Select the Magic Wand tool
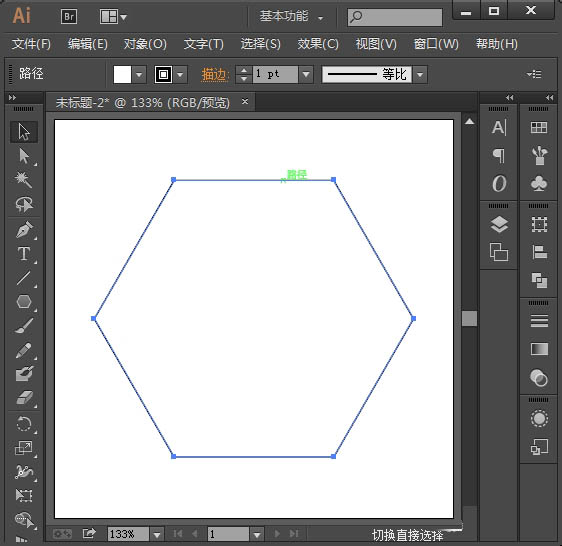 (24, 180)
